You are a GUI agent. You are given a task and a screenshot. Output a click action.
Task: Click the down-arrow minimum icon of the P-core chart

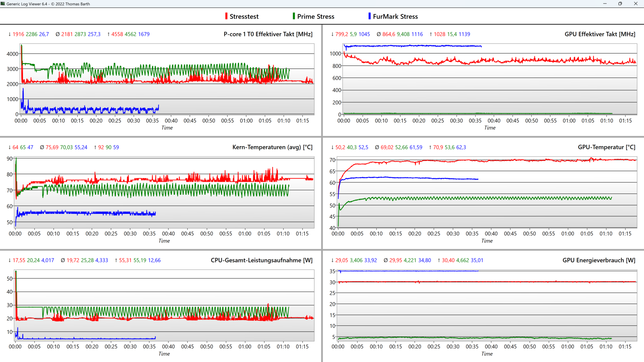click(10, 34)
